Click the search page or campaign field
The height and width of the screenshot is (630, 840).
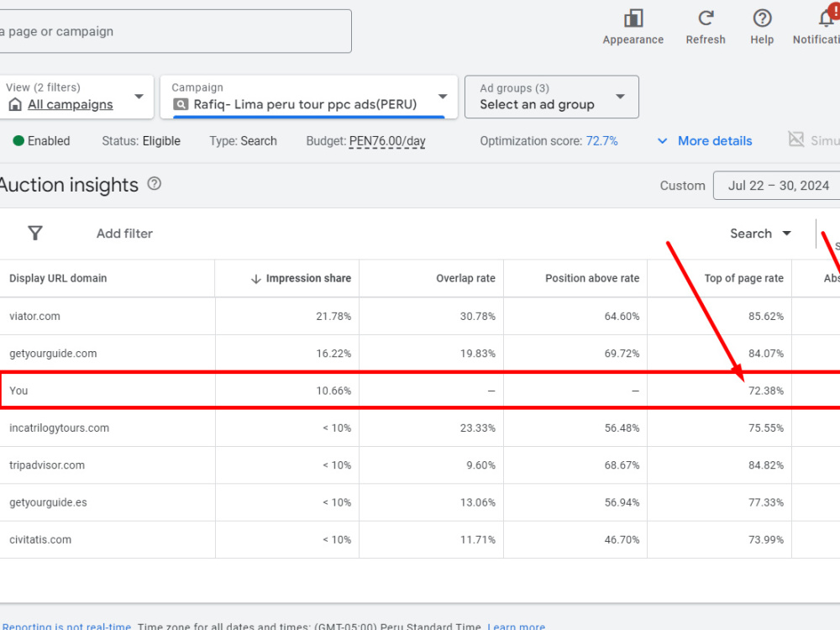click(176, 31)
